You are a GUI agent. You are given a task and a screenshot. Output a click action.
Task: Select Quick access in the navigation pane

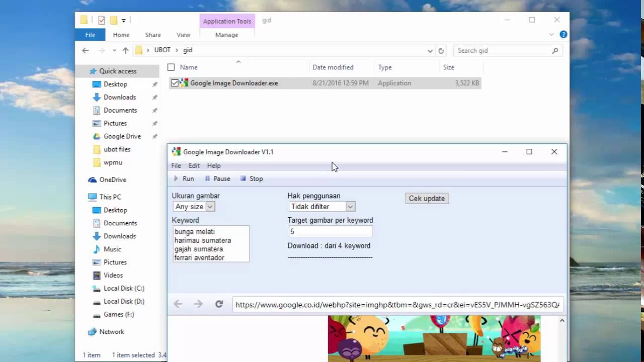tap(113, 71)
